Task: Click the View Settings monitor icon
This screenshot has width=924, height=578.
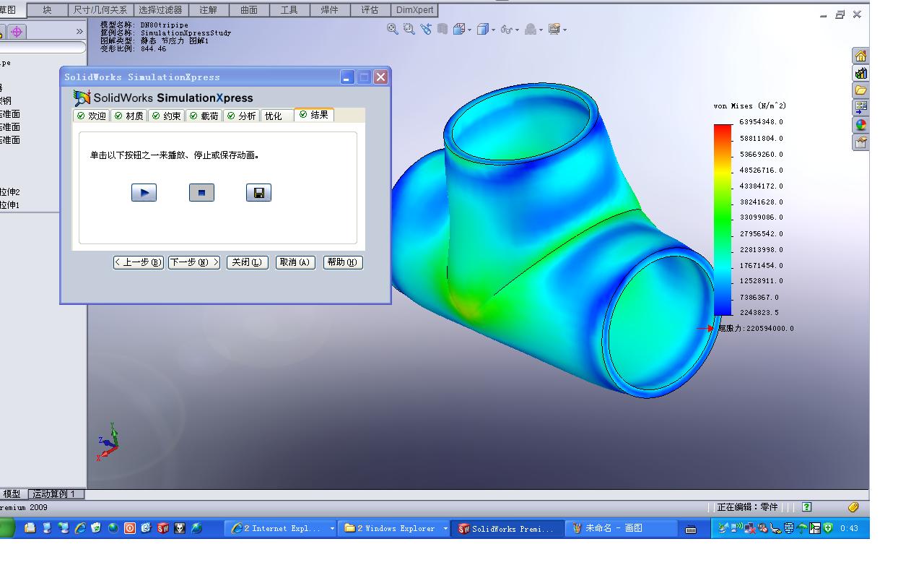Action: [x=554, y=30]
